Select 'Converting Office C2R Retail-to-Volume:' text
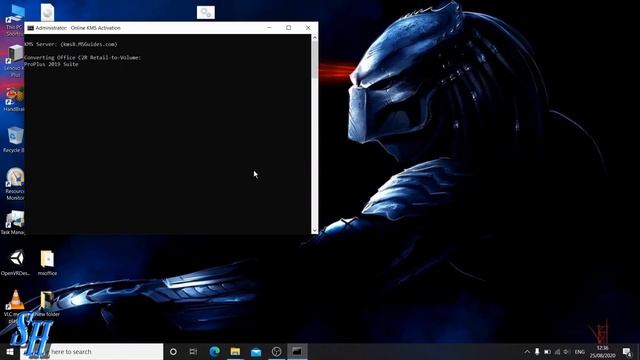Image resolution: width=640 pixels, height=360 pixels. point(82,58)
